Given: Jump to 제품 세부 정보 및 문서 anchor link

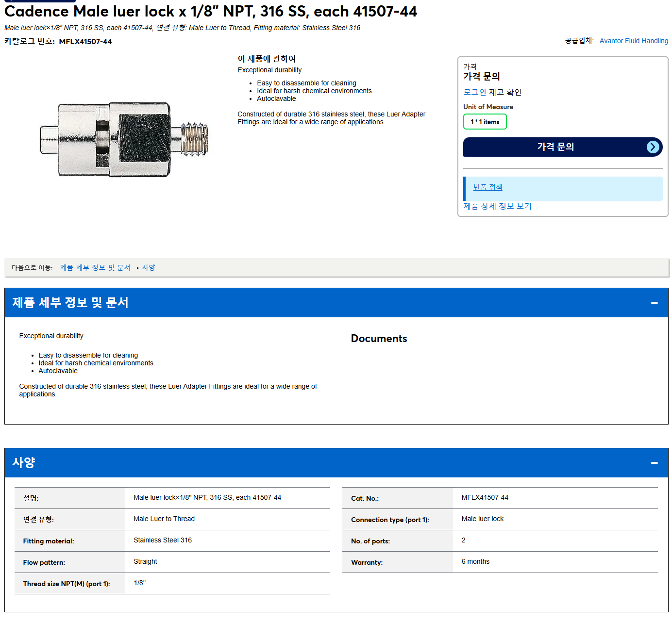Looking at the screenshot, I should [x=95, y=267].
